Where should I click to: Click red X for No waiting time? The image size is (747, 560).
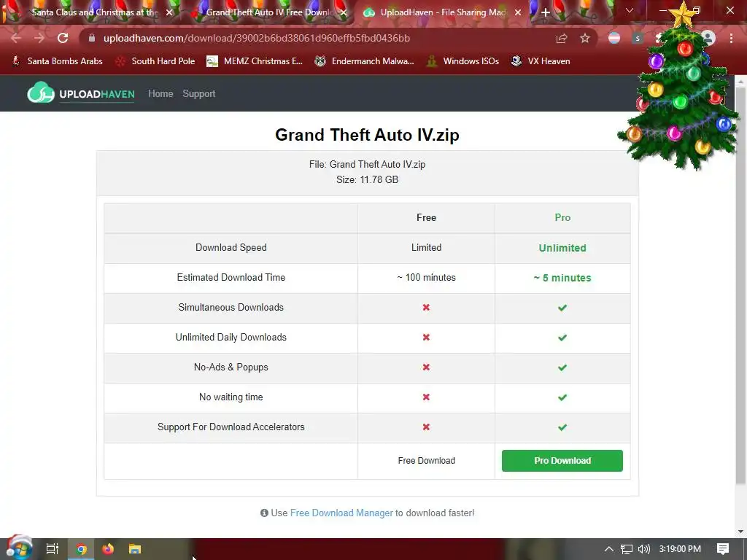[x=426, y=397]
